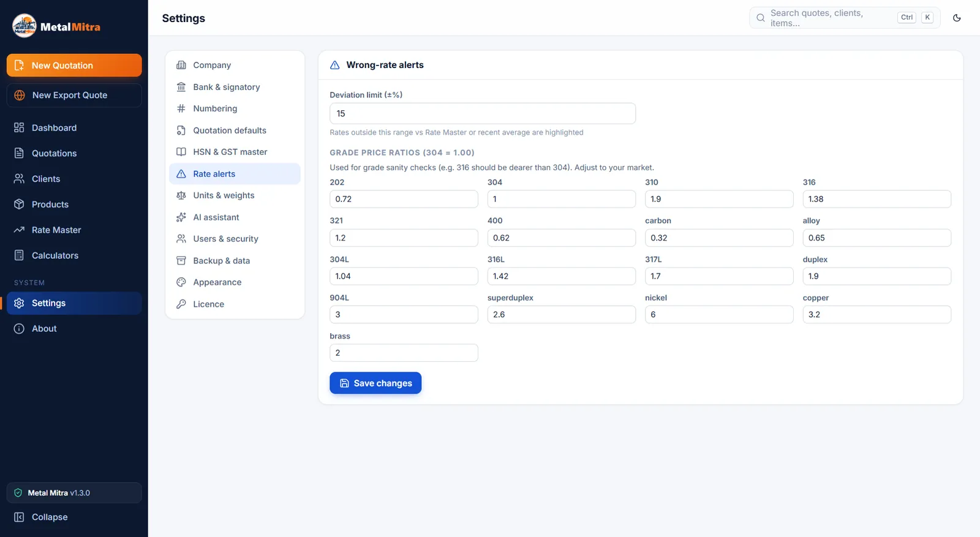This screenshot has height=537, width=980.
Task: Click the Metal Mitra v1.3.0 badge
Action: coord(74,493)
